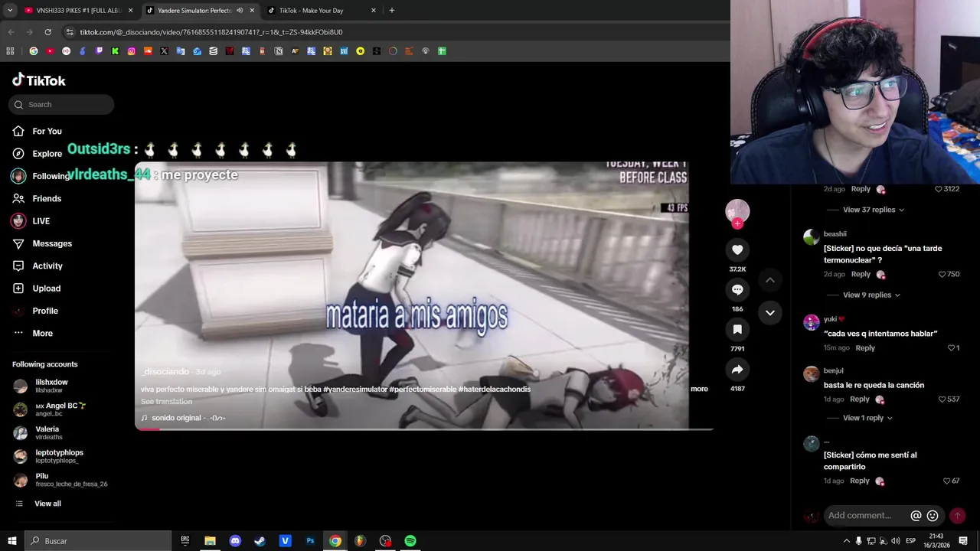The height and width of the screenshot is (551, 980).
Task: Like the video with the heart icon
Action: coord(737,249)
